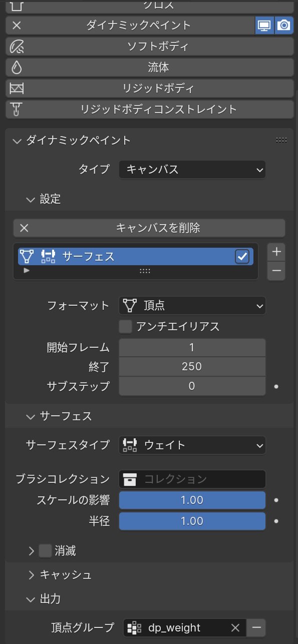Add a new surface slot with plus

click(x=276, y=252)
